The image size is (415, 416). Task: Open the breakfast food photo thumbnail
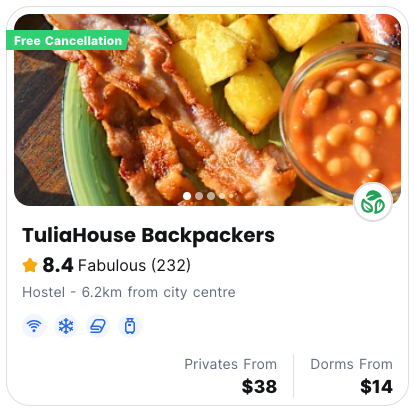(207, 110)
